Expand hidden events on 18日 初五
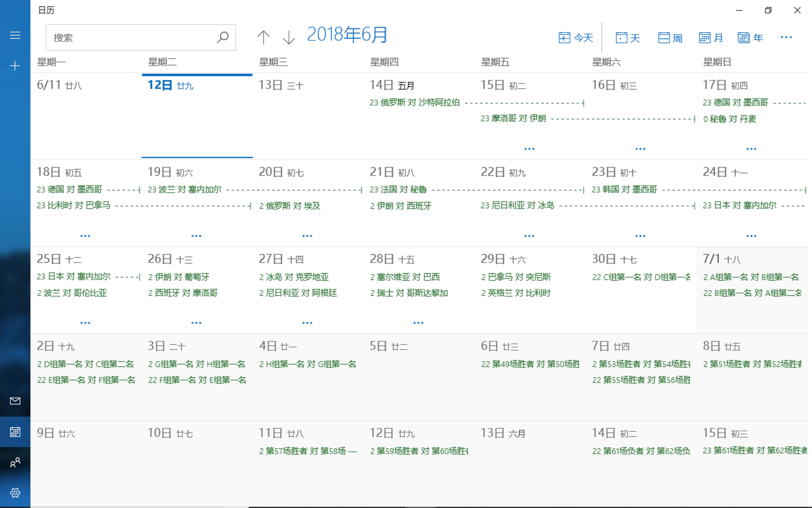 point(85,236)
